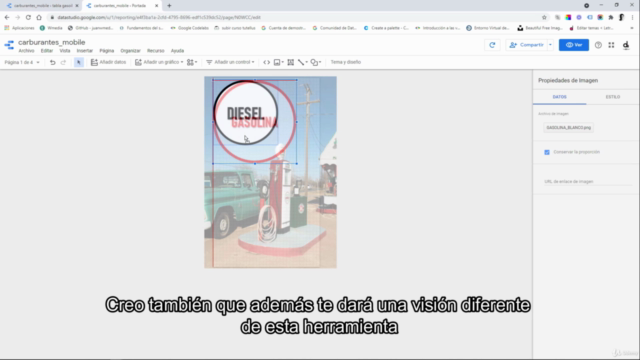Open the Compartir options arrow
Image resolution: width=640 pixels, height=360 pixels.
pyautogui.click(x=550, y=45)
